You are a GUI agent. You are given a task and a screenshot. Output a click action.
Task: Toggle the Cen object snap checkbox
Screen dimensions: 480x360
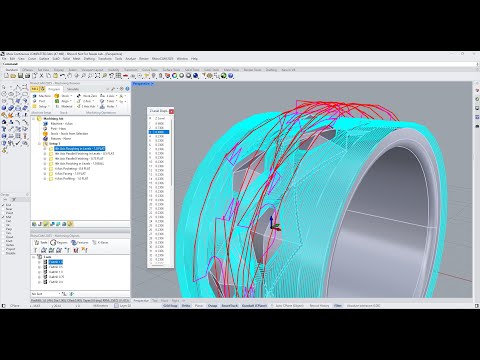coord(3,221)
